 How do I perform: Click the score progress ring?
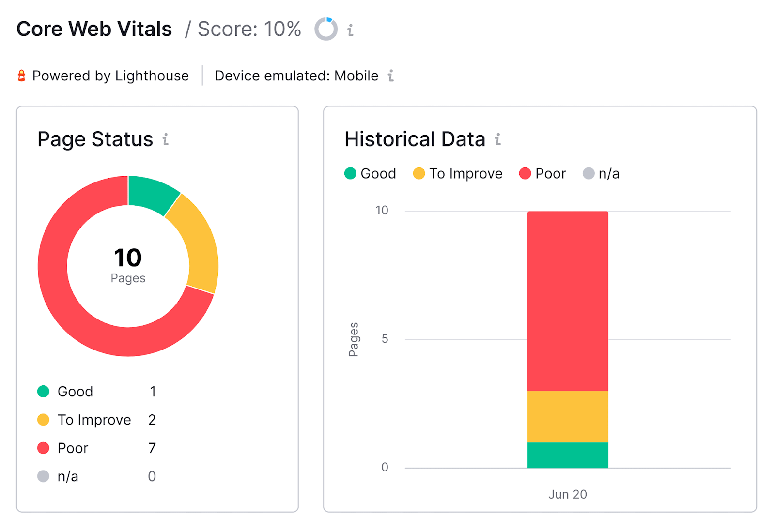(325, 29)
